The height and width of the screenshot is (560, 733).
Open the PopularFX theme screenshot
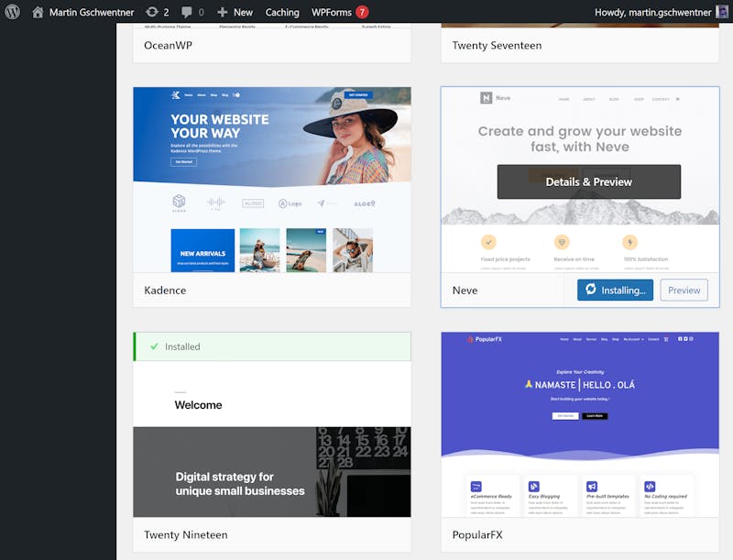(580, 424)
